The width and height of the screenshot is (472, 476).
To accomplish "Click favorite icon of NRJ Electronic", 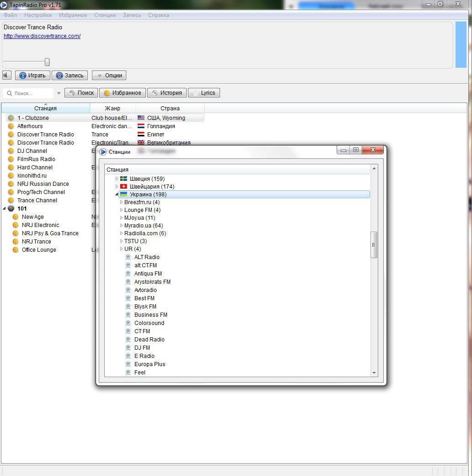I will pos(16,225).
